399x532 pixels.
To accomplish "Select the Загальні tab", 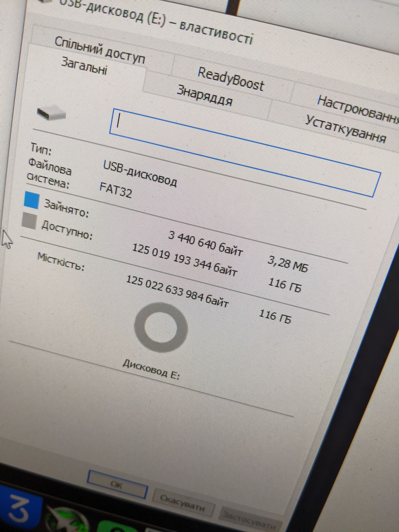I will [84, 66].
